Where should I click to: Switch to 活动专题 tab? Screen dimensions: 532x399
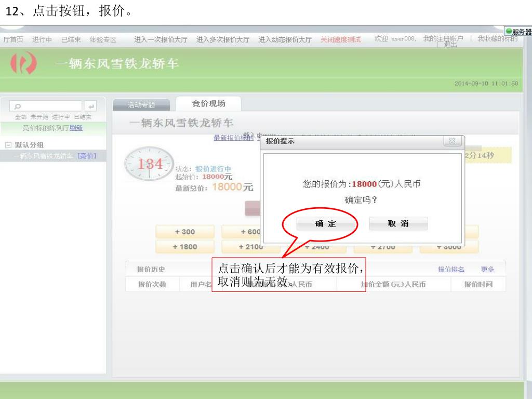click(x=141, y=105)
